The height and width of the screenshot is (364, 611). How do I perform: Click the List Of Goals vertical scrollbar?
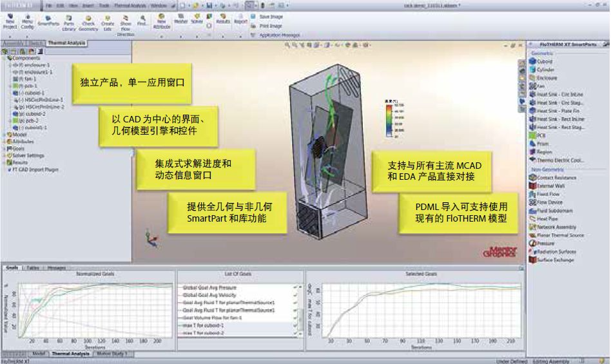pyautogui.click(x=300, y=311)
